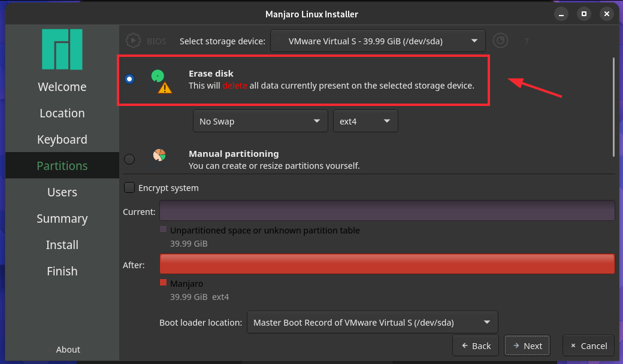Click the Back button
Image resolution: width=623 pixels, height=364 pixels.
pos(475,345)
